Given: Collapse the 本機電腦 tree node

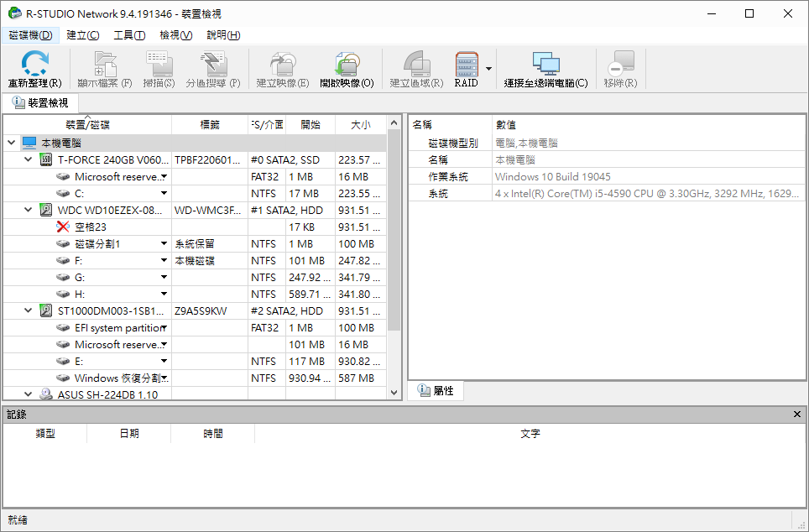Looking at the screenshot, I should pos(12,143).
